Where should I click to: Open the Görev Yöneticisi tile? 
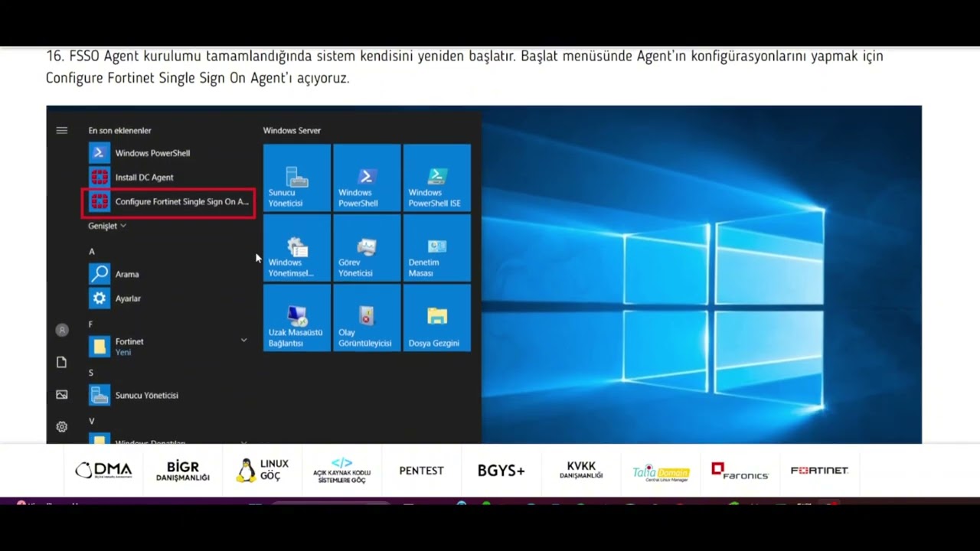[367, 248]
